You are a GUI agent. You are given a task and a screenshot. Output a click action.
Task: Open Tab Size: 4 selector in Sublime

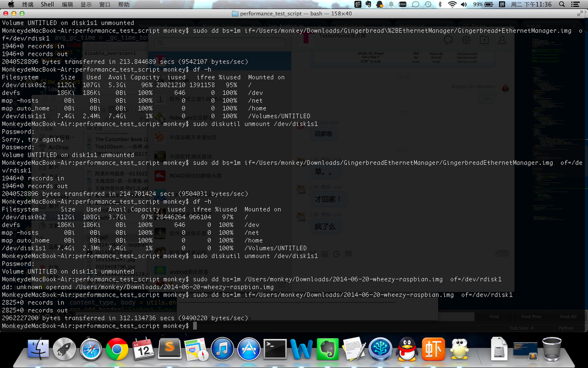(x=521, y=328)
